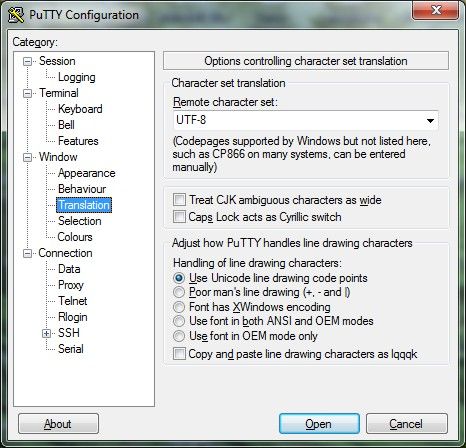Viewport: 466px width, 448px height.
Task: Select Use font in both ANSI and OEM modes
Action: (179, 321)
